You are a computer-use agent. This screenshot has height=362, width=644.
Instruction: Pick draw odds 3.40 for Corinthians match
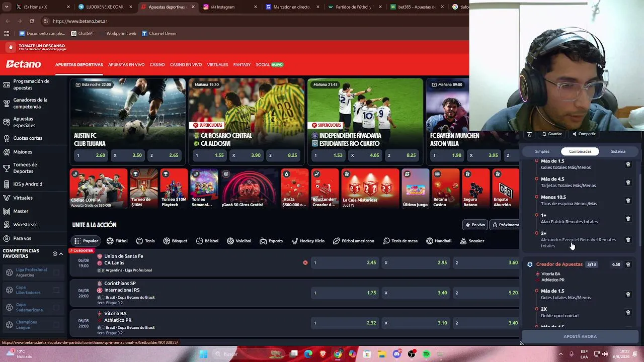point(415,293)
